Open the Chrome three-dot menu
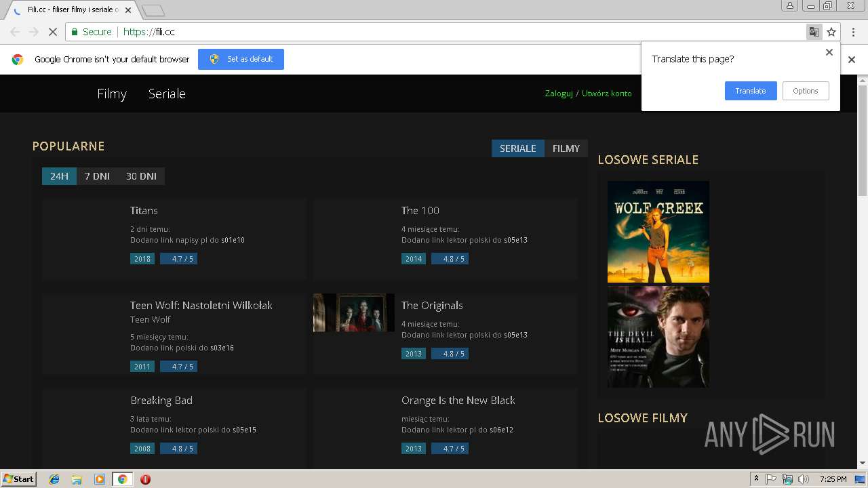Image resolution: width=868 pixels, height=488 pixels. coord(853,32)
